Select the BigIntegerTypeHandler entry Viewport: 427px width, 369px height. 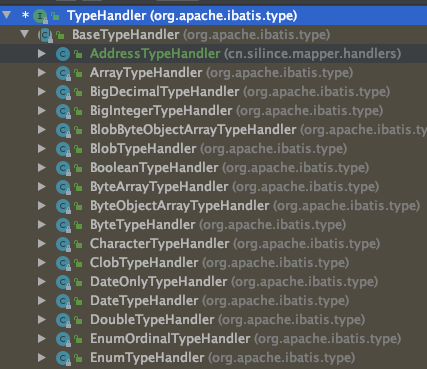pos(213,111)
